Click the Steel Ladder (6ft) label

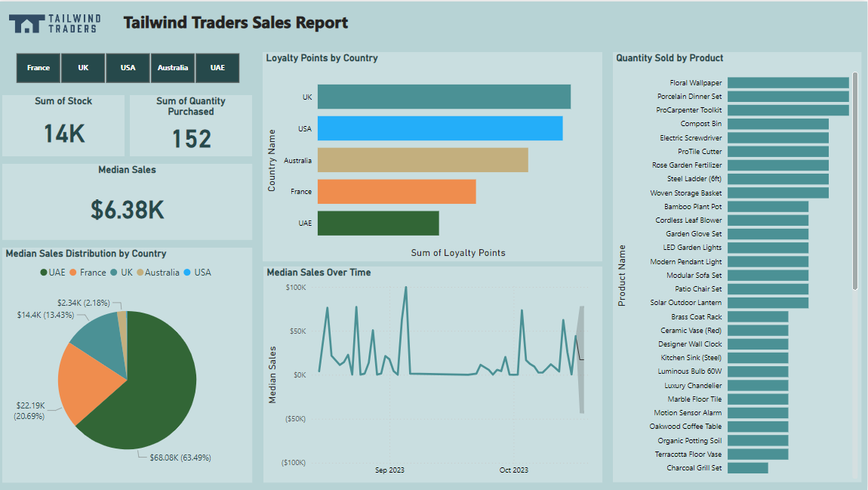click(x=694, y=179)
